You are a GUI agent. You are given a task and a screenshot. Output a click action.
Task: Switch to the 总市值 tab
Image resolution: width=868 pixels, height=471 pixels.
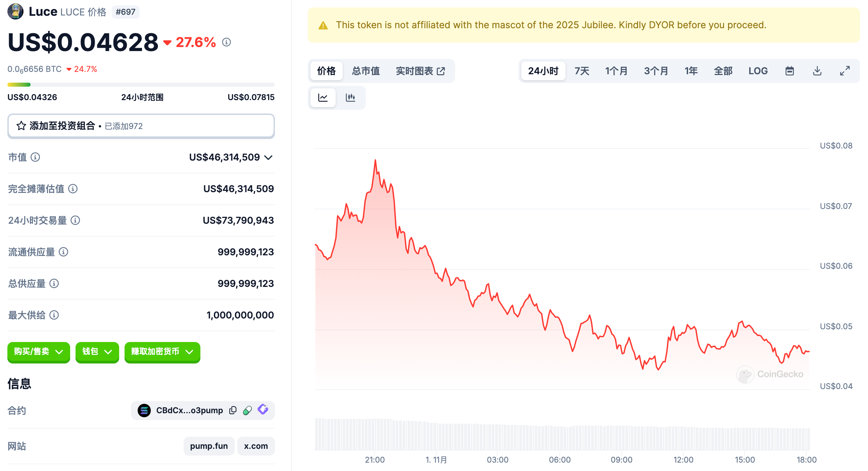click(366, 71)
